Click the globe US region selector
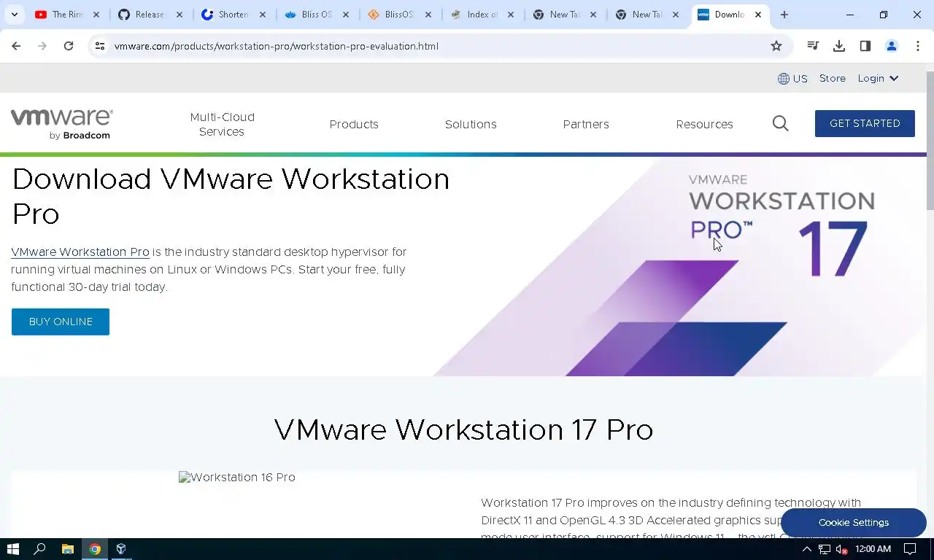This screenshot has height=560, width=934. 792,79
